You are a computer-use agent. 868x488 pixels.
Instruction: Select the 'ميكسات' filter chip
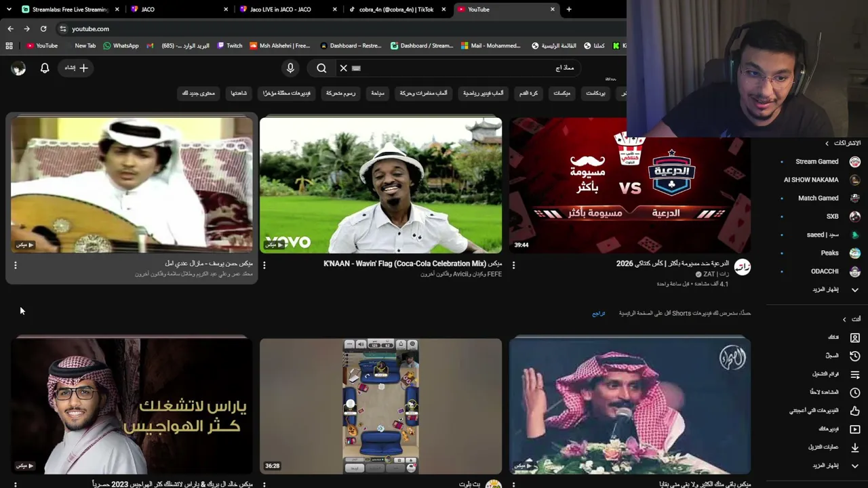562,93
